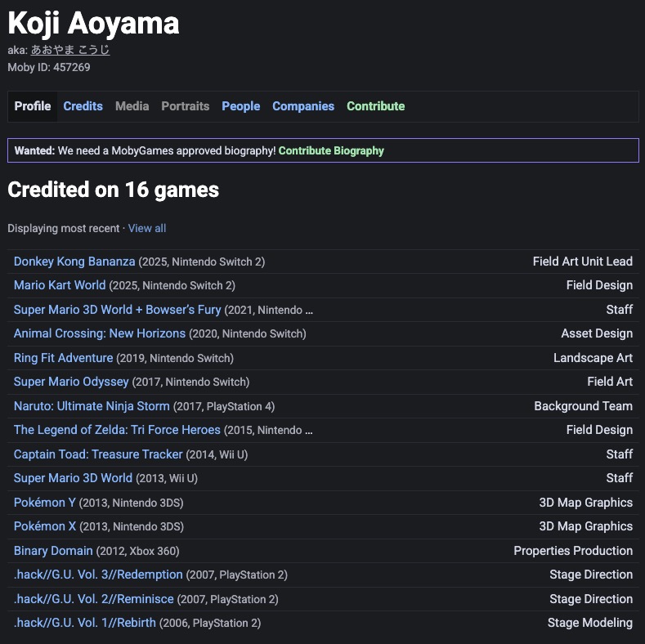This screenshot has width=645, height=644.
Task: Open Animal Crossing: New Horizons
Action: (x=100, y=333)
